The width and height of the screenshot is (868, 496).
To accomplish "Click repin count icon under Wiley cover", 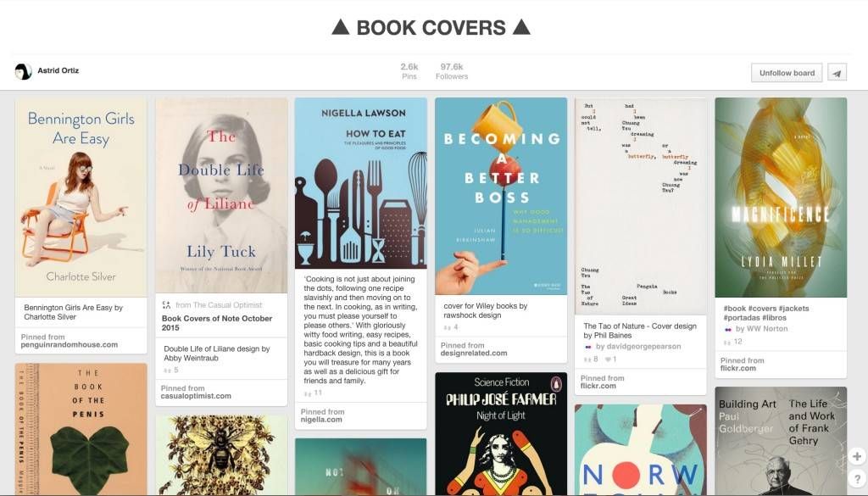I will tap(448, 327).
